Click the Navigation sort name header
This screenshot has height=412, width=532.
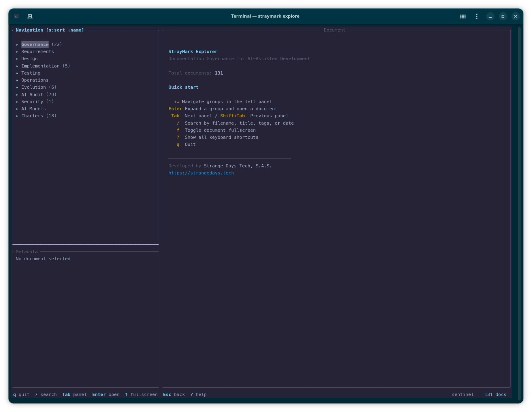click(50, 30)
